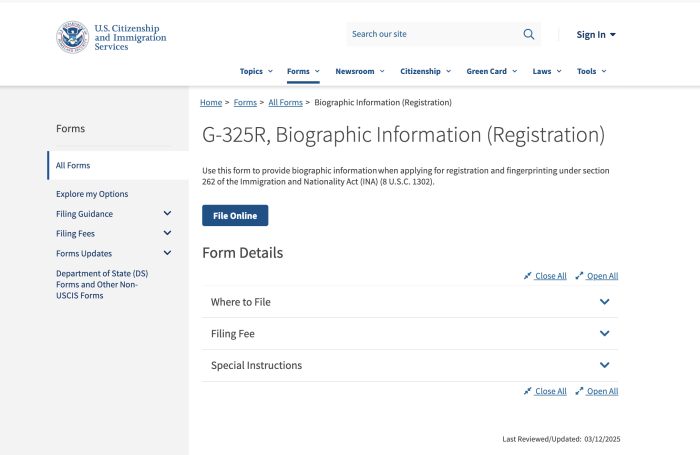
Task: Expand the Filing Fee accordion
Action: tap(410, 334)
